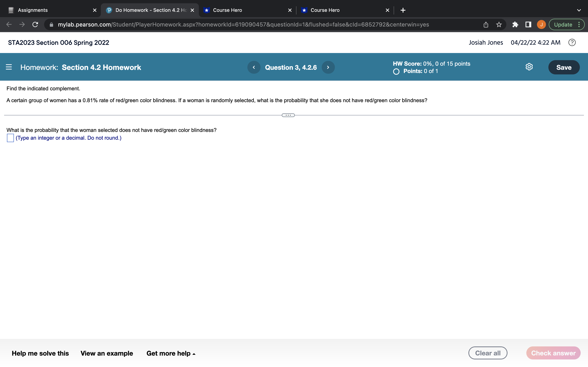Open the tab overview chevron

click(579, 10)
